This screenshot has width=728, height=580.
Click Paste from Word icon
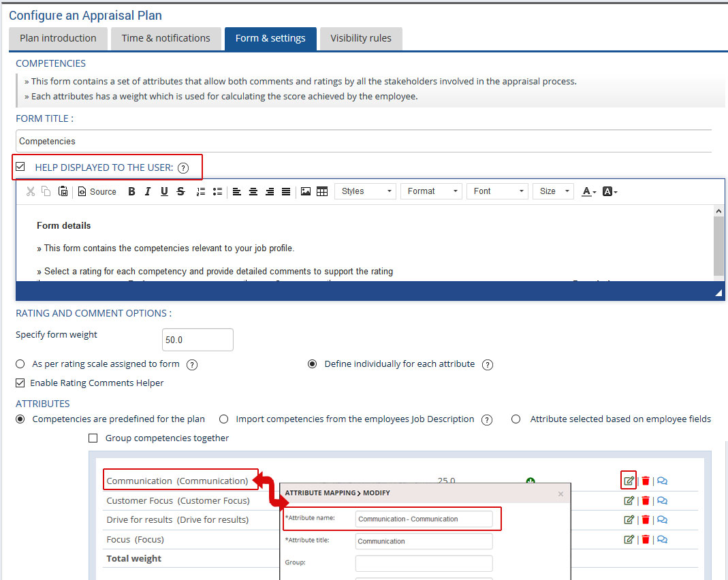[63, 191]
